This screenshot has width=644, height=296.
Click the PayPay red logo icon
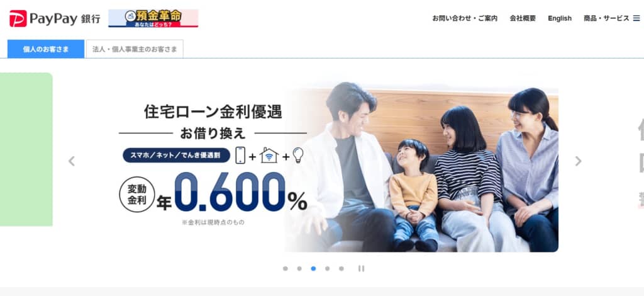coord(18,18)
